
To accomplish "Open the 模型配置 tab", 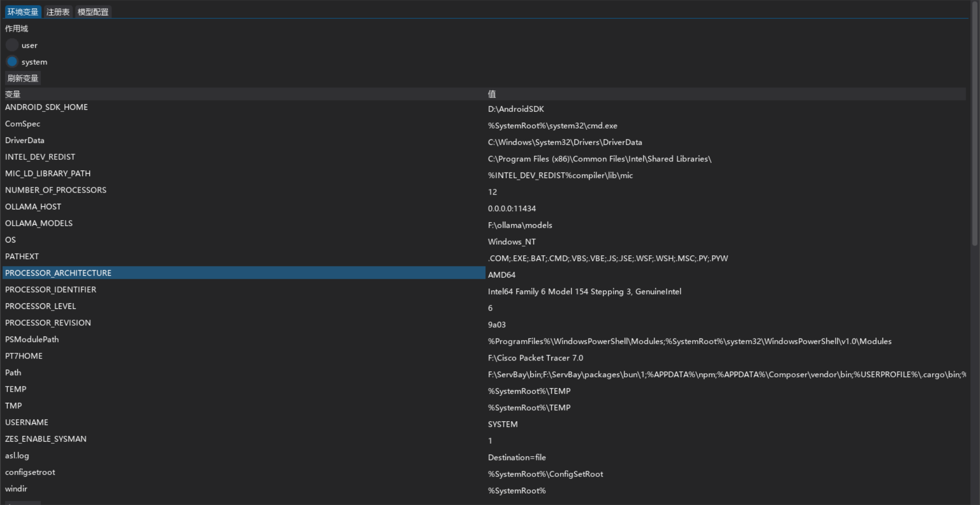I will pos(93,12).
